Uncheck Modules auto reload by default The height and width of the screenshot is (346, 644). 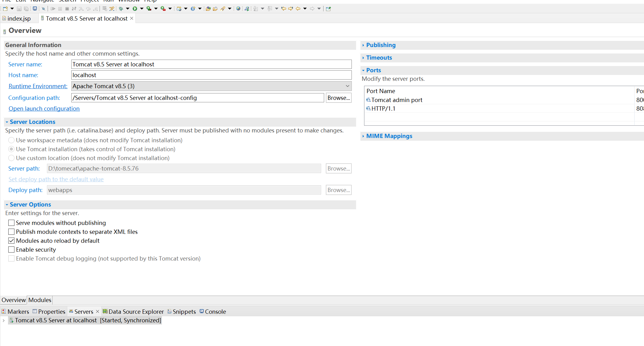[11, 241]
